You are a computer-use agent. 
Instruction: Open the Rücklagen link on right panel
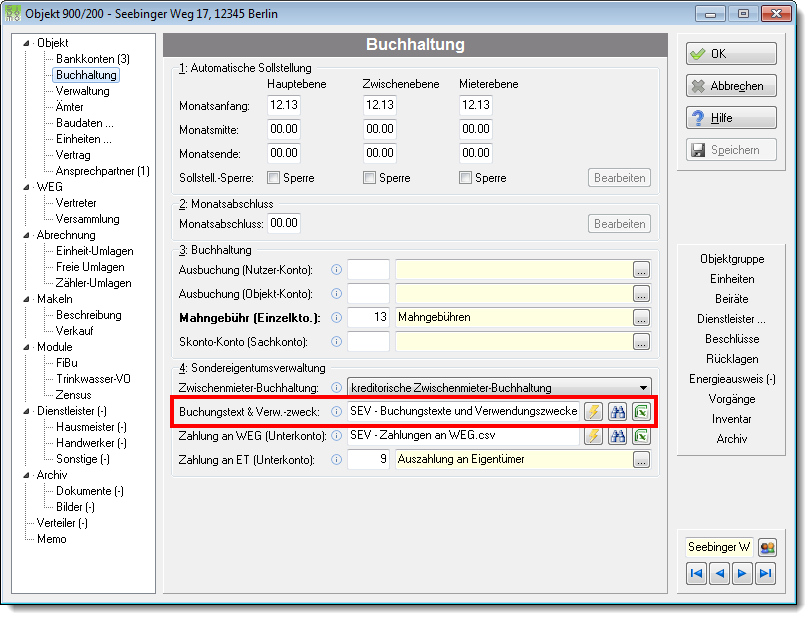pyautogui.click(x=732, y=359)
